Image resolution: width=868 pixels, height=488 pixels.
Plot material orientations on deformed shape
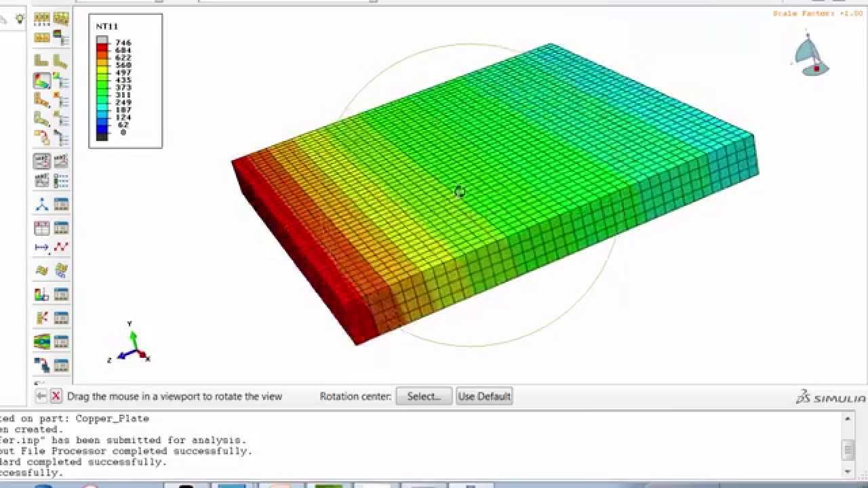42,119
